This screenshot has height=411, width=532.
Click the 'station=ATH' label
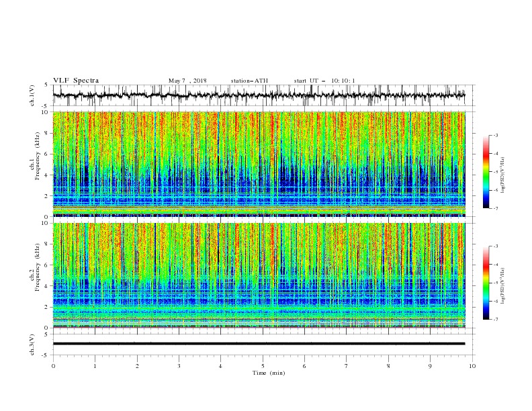pos(249,81)
